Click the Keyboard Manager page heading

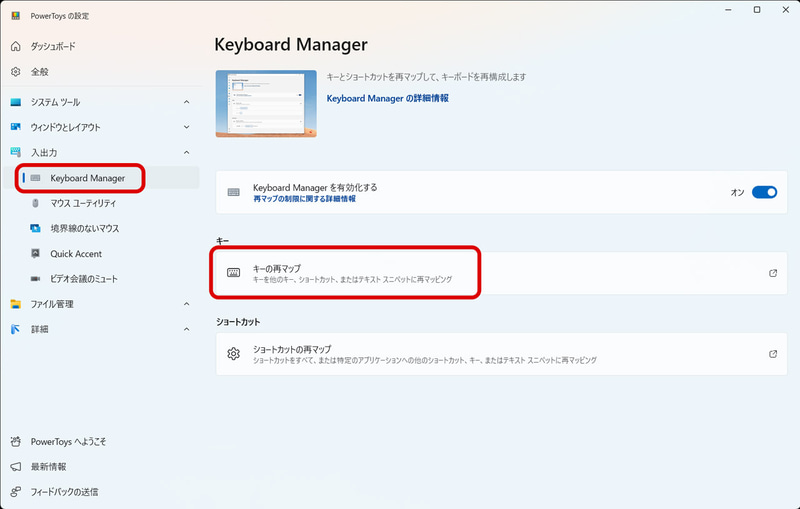point(291,45)
